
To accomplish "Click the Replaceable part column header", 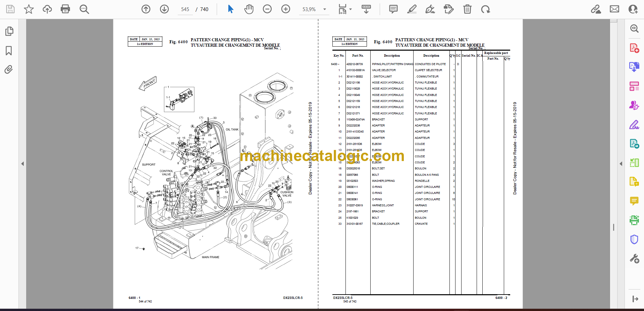I will coord(496,53).
